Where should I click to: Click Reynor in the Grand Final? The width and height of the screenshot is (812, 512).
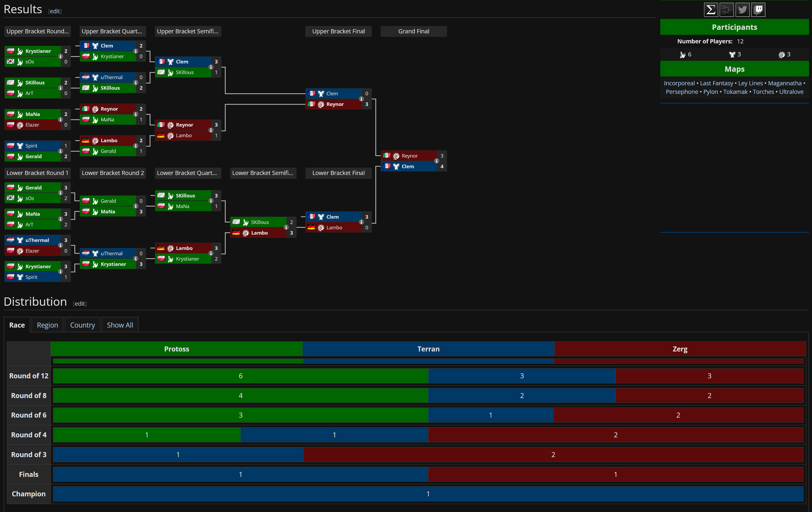coord(409,156)
